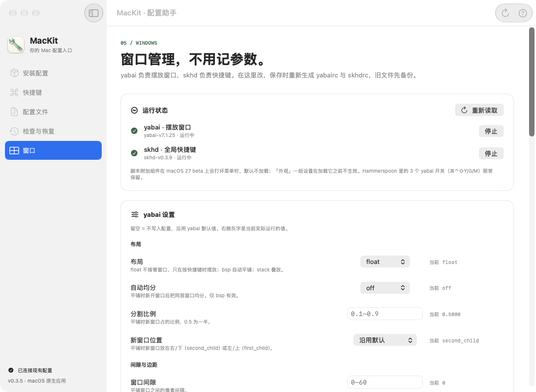The height and width of the screenshot is (392, 536).
Task: Select the 窗口 sidebar item
Action: (53, 150)
